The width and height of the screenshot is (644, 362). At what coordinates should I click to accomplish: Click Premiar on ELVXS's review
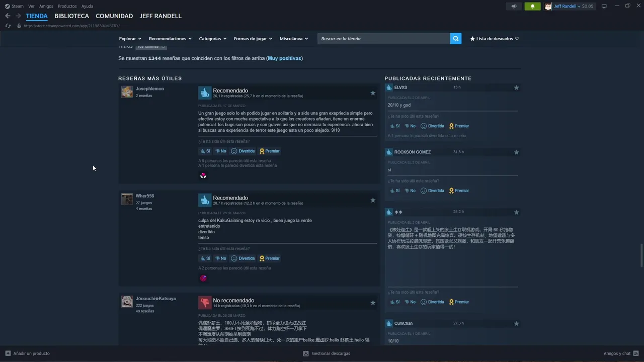coord(459,126)
